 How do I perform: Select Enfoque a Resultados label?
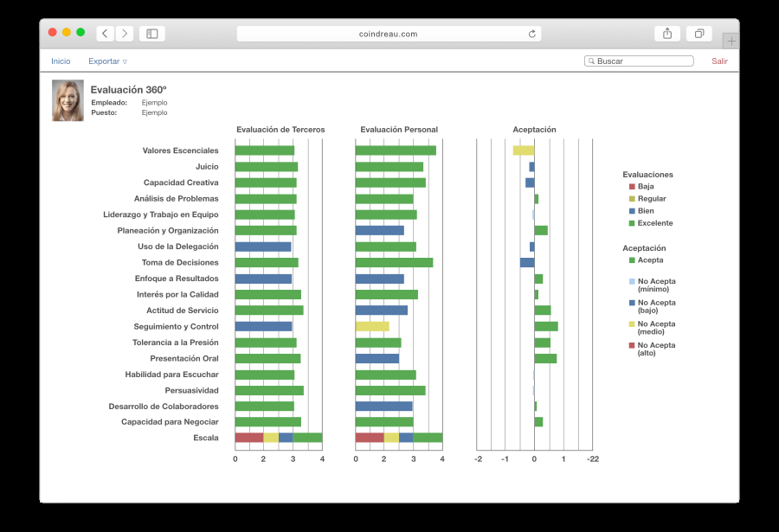177,279
